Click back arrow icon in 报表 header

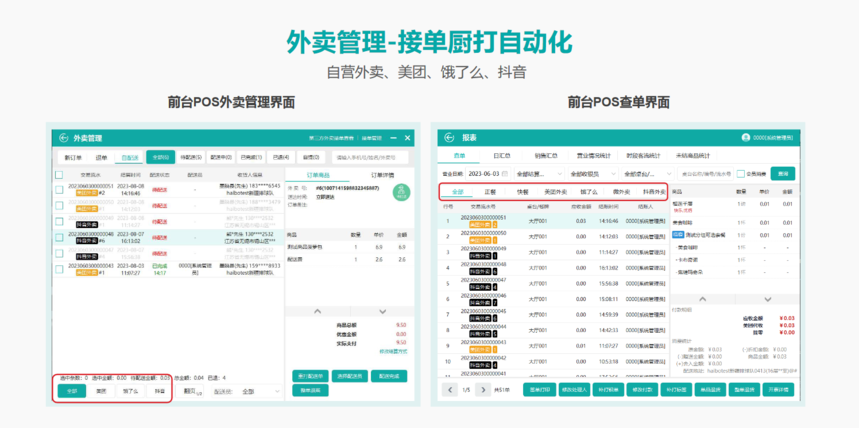pyautogui.click(x=449, y=138)
